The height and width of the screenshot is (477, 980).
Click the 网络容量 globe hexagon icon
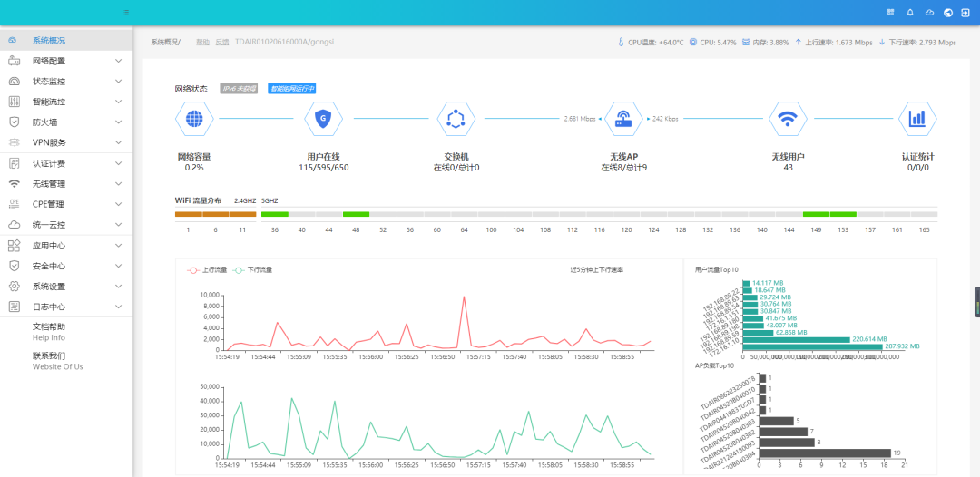[194, 118]
